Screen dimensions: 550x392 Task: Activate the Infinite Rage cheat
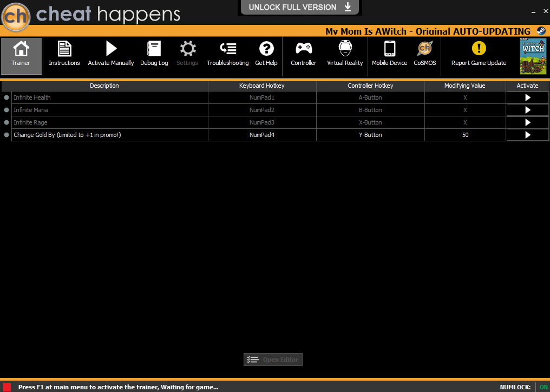pyautogui.click(x=528, y=122)
